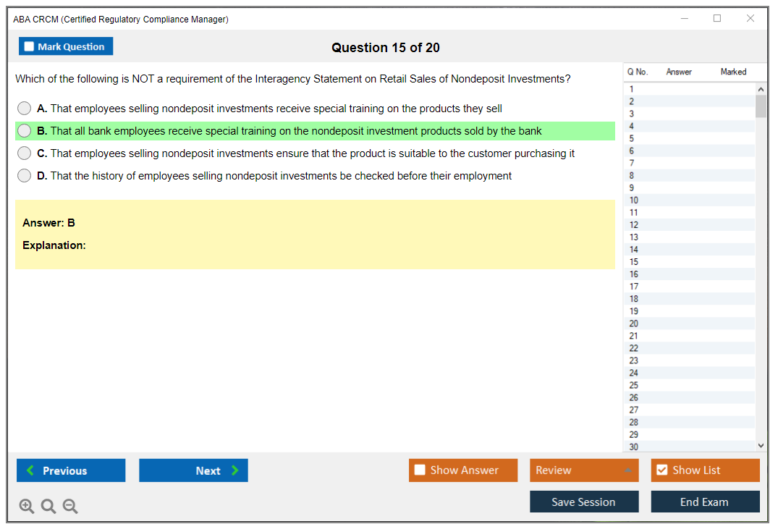778x532 pixels.
Task: Uncheck the Show List checkbox
Action: pos(661,470)
